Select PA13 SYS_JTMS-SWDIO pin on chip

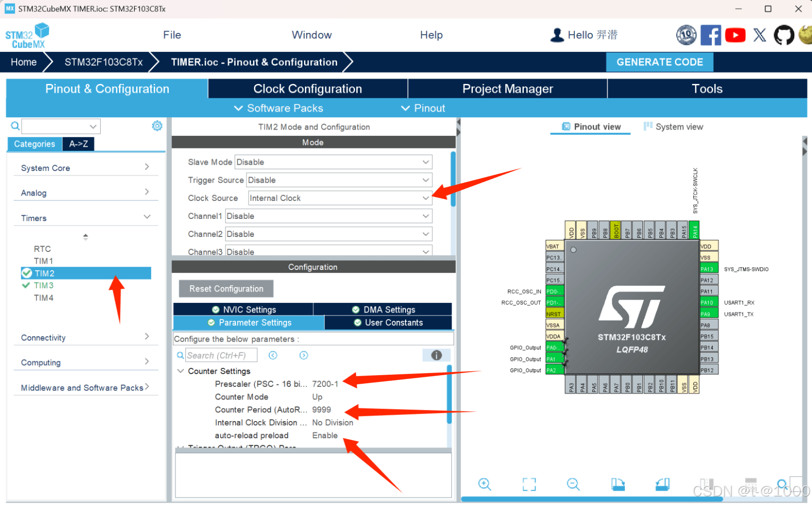(x=709, y=269)
